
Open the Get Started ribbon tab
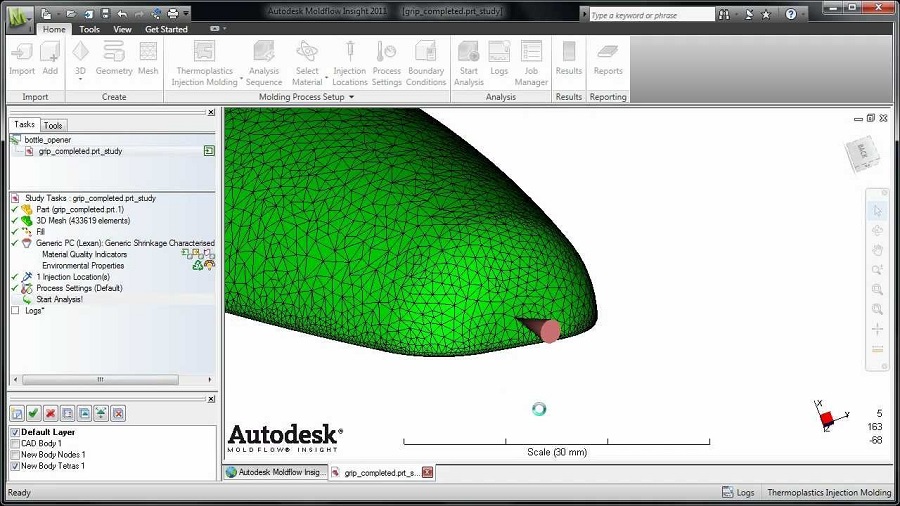pos(166,29)
